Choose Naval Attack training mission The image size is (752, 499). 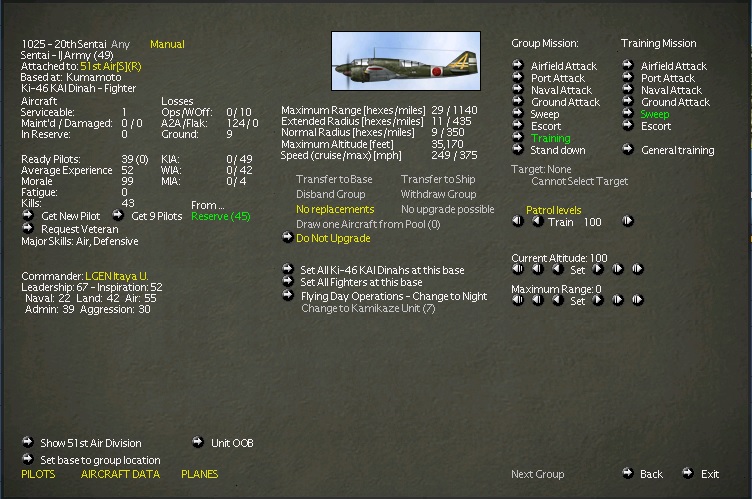tap(664, 90)
